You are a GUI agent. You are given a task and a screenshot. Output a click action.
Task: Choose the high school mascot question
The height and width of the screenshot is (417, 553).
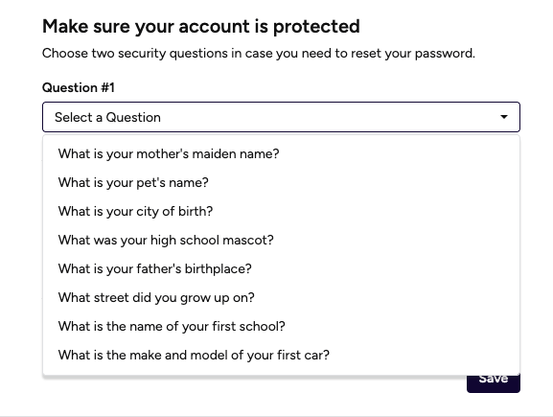(x=281, y=240)
